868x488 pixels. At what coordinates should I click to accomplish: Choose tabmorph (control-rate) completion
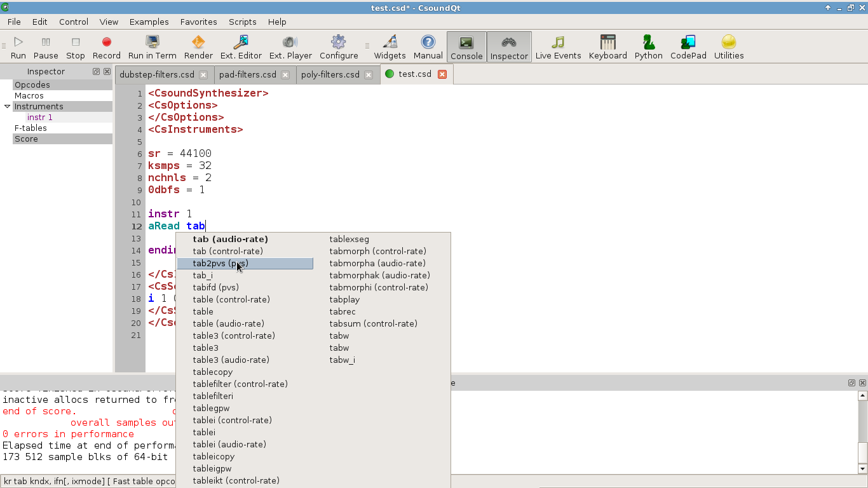tap(381, 252)
